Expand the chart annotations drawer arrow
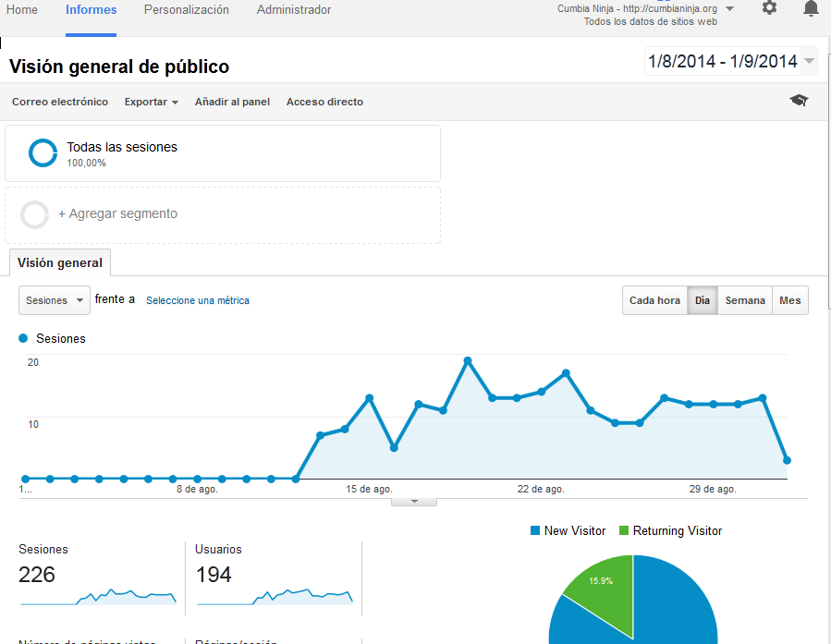831x644 pixels. 414,502
